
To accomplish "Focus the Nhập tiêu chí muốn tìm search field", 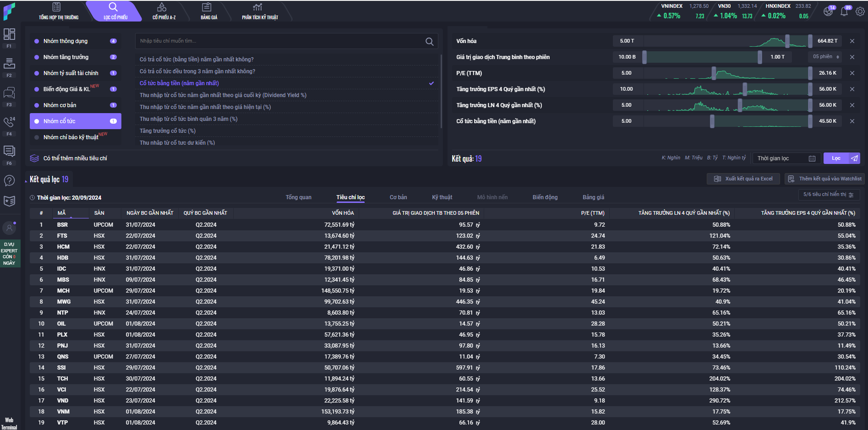I will [279, 41].
